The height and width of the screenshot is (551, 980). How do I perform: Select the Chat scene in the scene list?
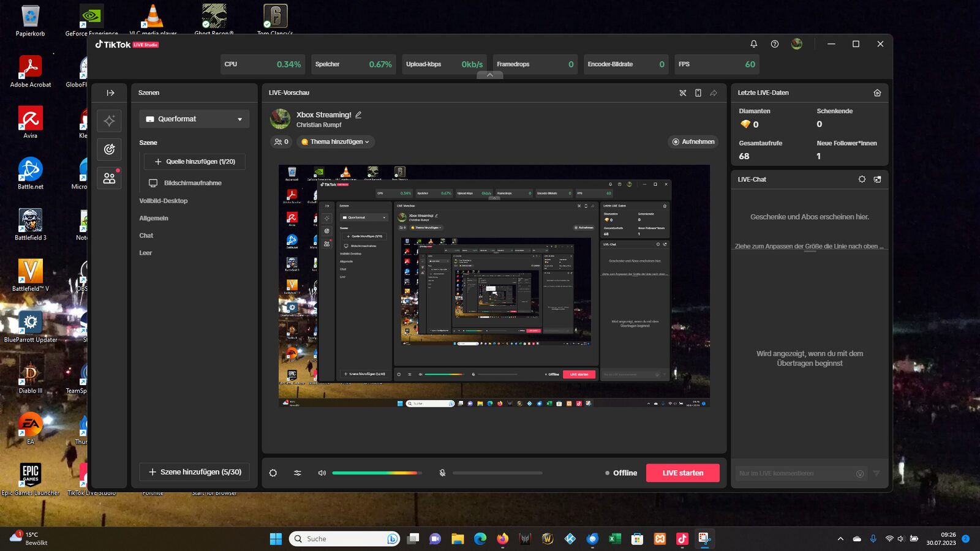[x=146, y=235]
